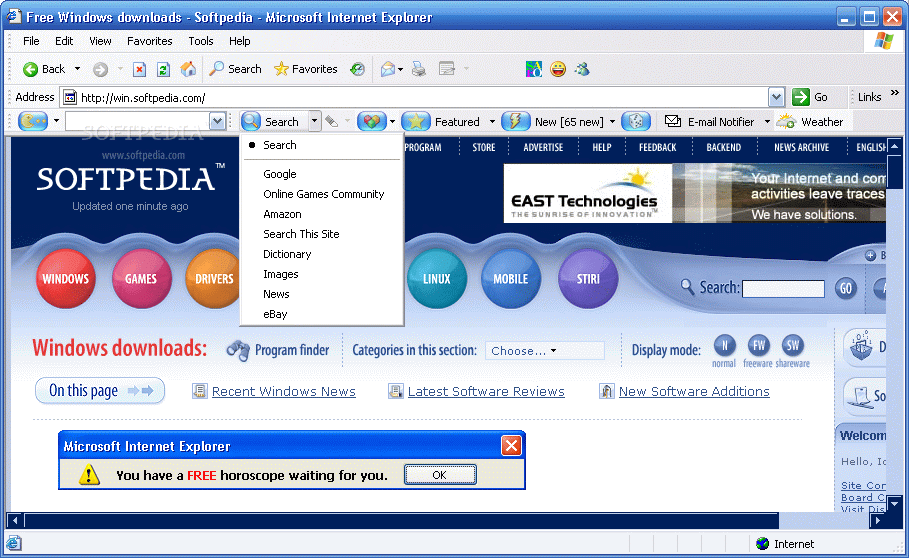The image size is (909, 558).
Task: Click the Messenger buddy icon
Action: click(x=582, y=70)
